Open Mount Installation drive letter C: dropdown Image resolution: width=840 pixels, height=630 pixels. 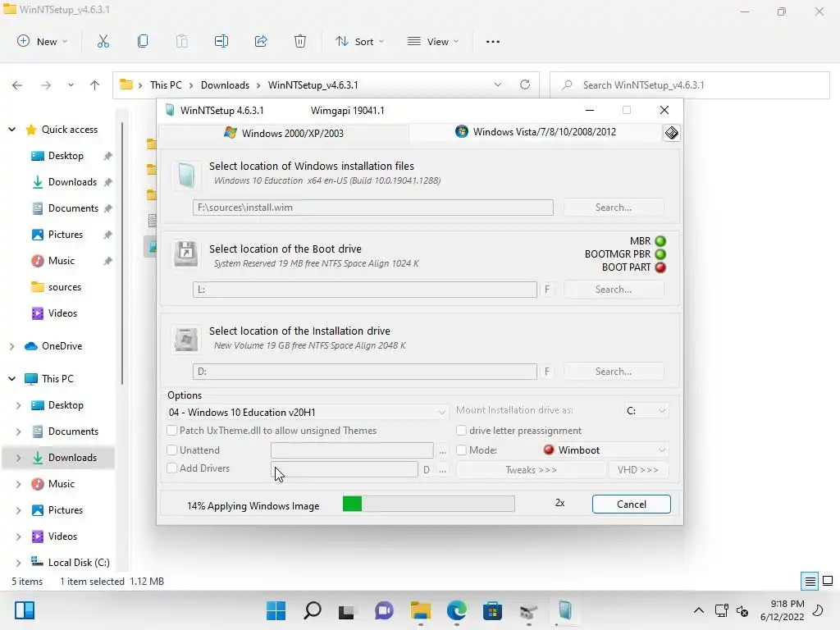coord(646,410)
